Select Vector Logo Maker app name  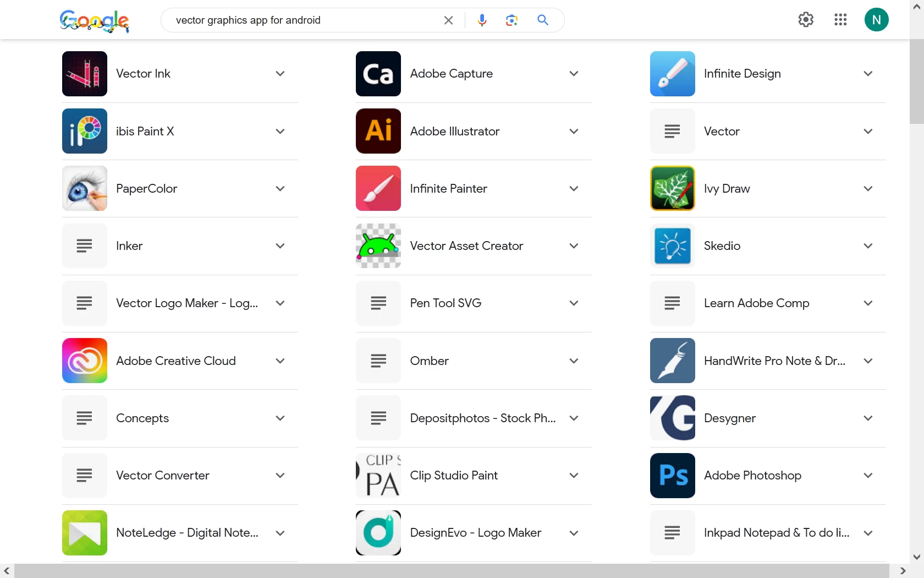tap(187, 303)
